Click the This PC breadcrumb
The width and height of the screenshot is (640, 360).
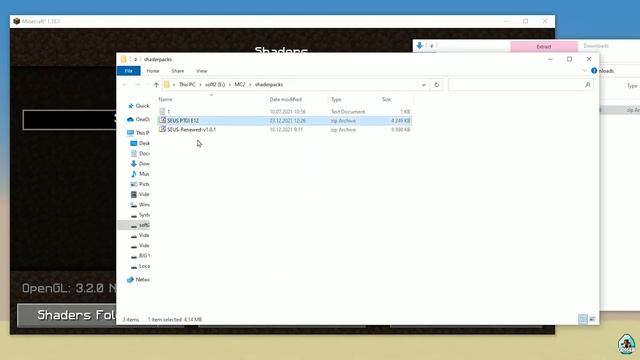pyautogui.click(x=187, y=84)
